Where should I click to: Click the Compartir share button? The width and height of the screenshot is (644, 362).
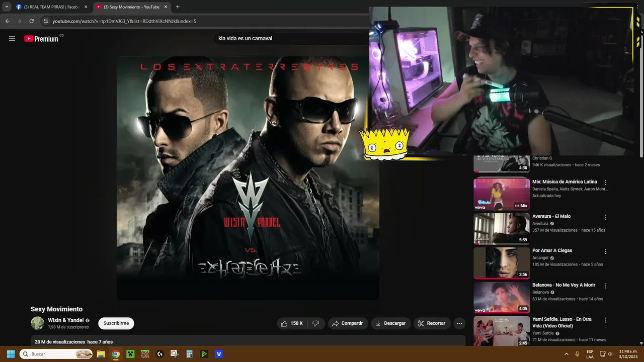pos(348,323)
